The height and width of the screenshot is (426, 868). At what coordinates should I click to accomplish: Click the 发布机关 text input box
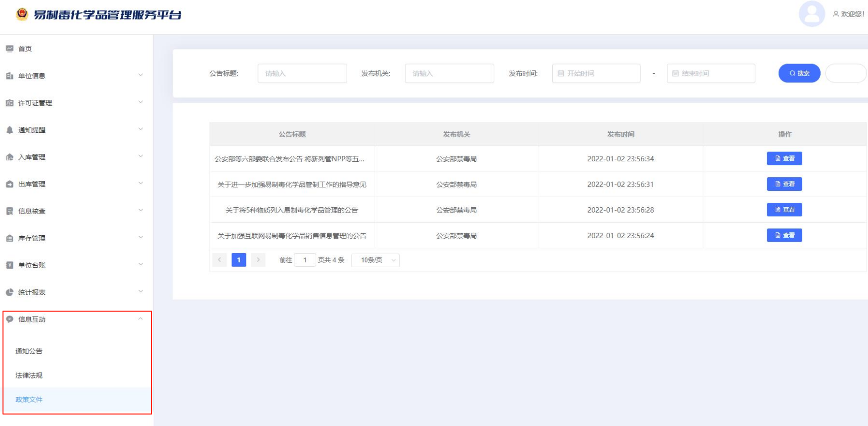(449, 73)
